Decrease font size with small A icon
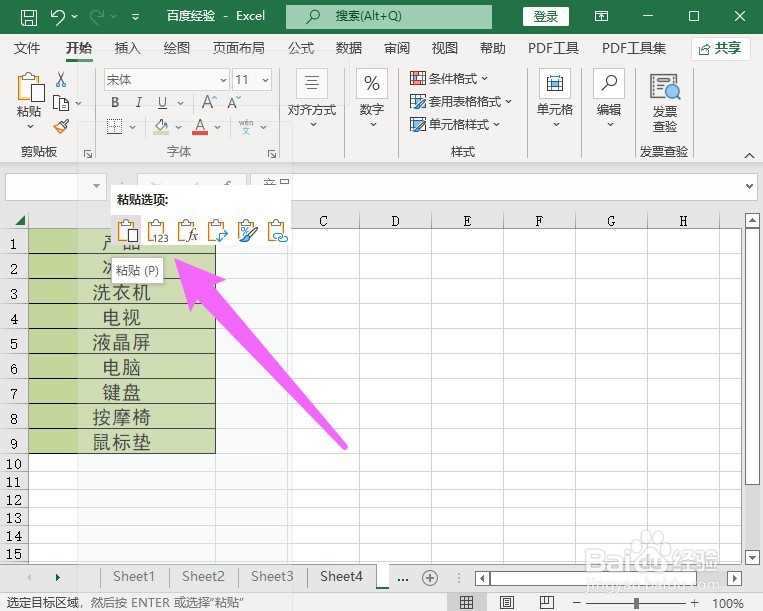763x611 pixels. coord(233,102)
